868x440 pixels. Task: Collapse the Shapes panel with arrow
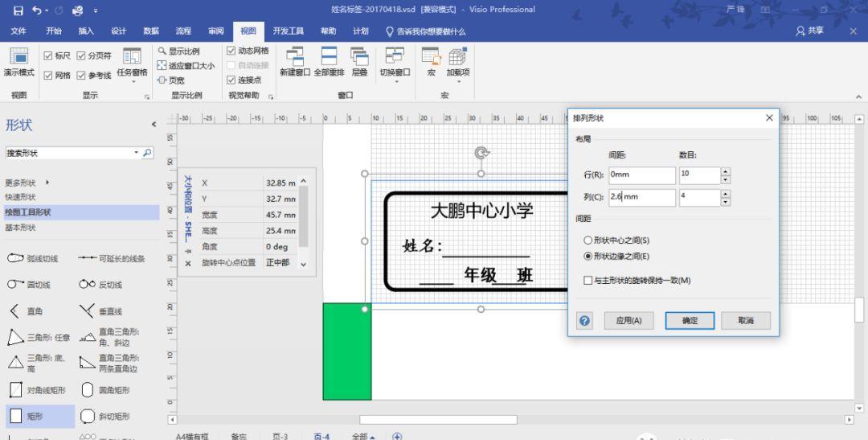coord(154,124)
